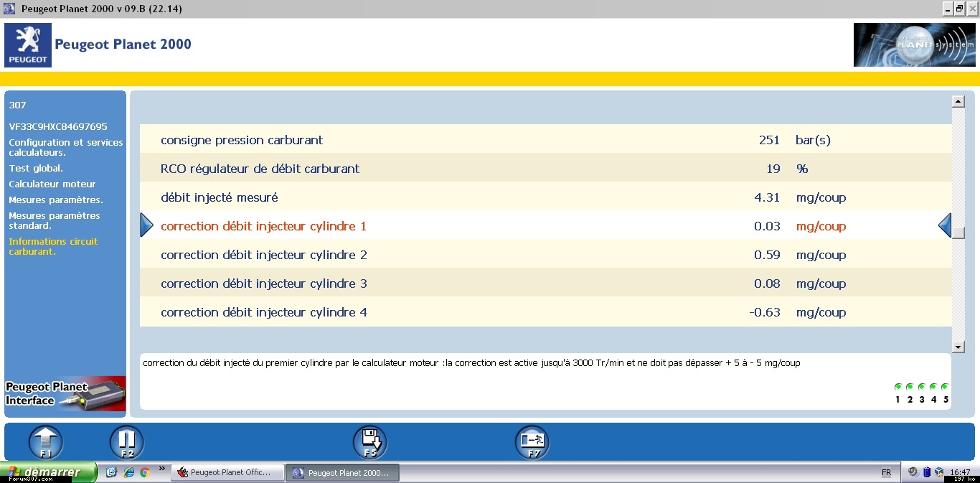Open Configuration et services calculateurs

[x=66, y=147]
